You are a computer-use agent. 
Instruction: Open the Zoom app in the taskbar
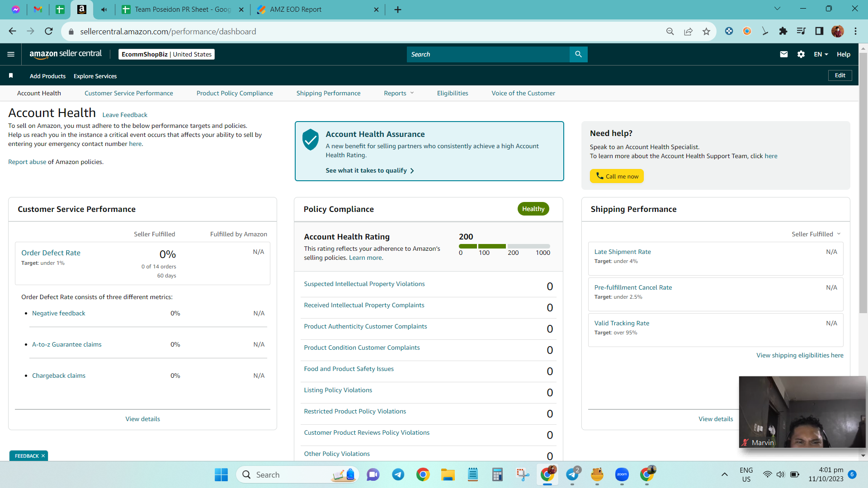coord(622,474)
